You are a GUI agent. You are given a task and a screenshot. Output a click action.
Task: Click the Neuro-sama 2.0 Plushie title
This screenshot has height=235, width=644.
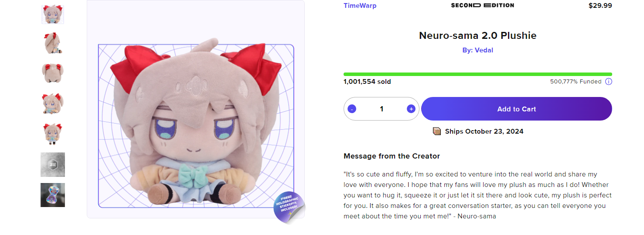[477, 35]
